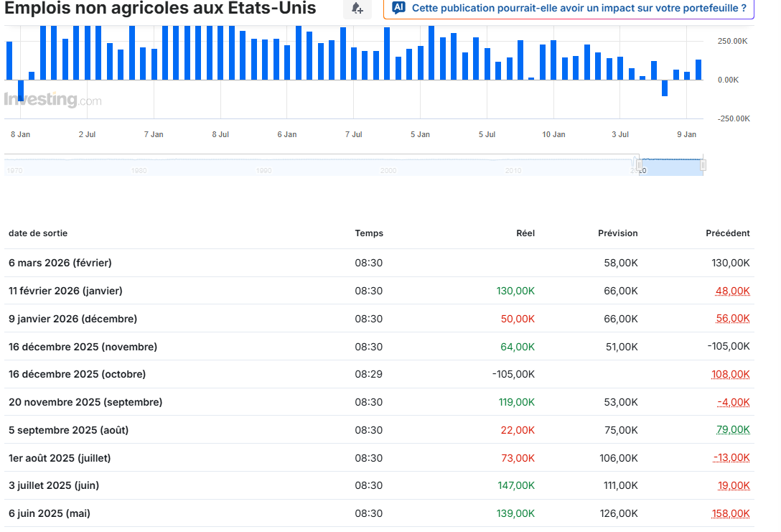
Task: Click revised previous value 48,00K
Action: [x=732, y=291]
